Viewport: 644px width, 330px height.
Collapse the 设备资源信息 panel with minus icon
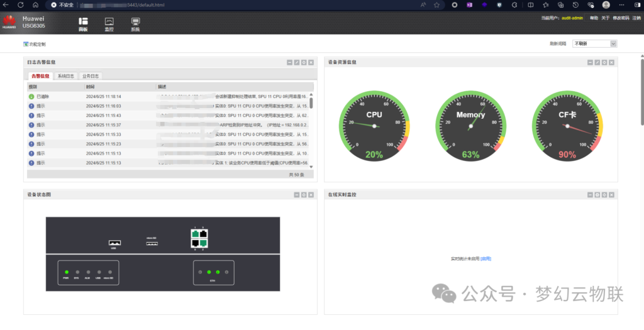[x=590, y=62]
